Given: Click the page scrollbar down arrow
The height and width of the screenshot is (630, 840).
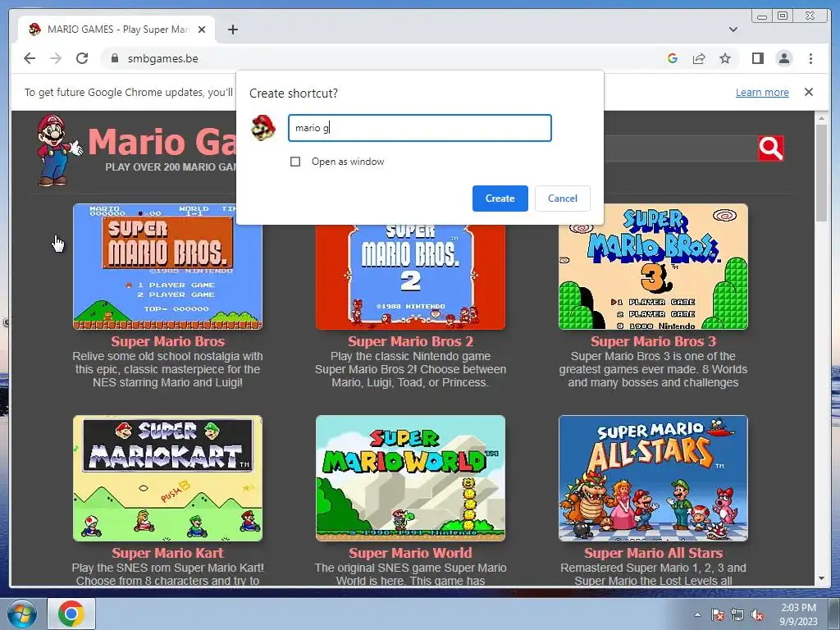Looking at the screenshot, I should coord(821,578).
